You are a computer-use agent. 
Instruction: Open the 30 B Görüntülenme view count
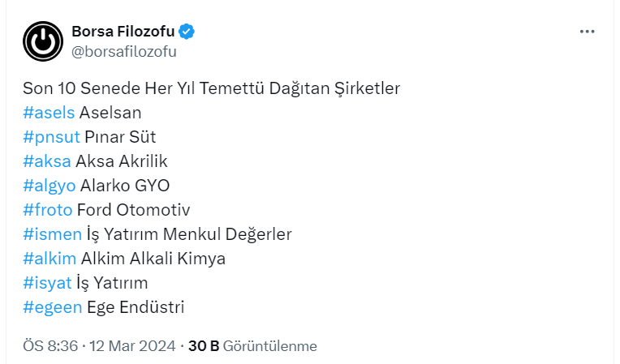[x=252, y=346]
